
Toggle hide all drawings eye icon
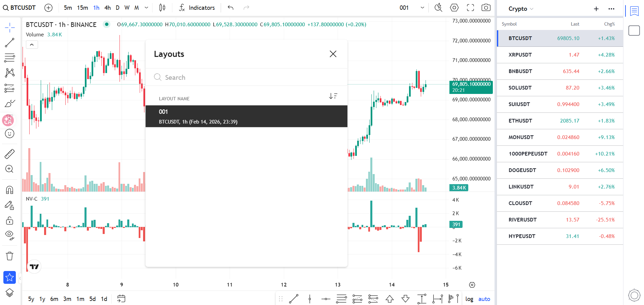pyautogui.click(x=10, y=235)
